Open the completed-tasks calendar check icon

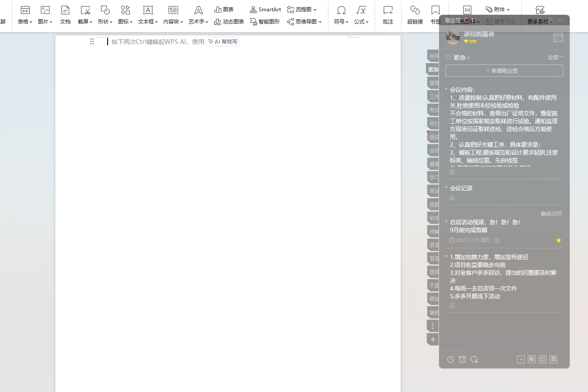(x=463, y=359)
